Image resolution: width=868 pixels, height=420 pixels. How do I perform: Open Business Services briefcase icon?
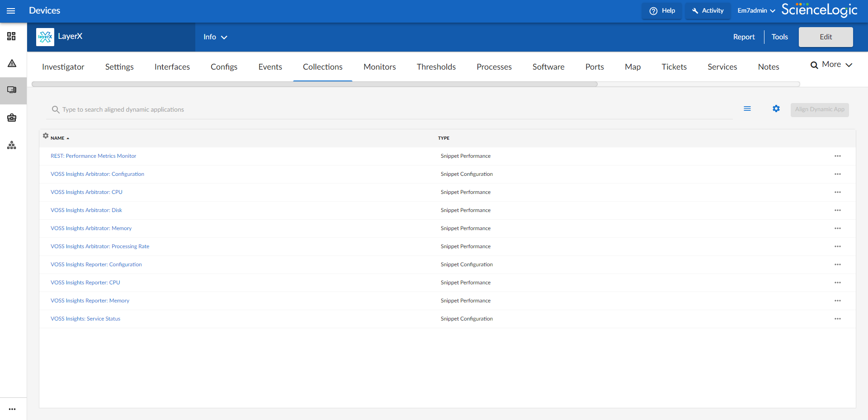point(12,118)
